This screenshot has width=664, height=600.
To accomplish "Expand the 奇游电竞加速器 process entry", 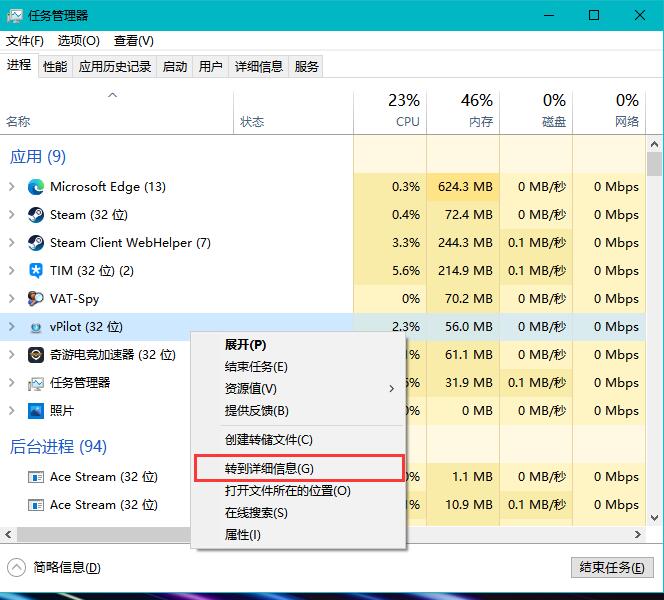I will point(12,355).
